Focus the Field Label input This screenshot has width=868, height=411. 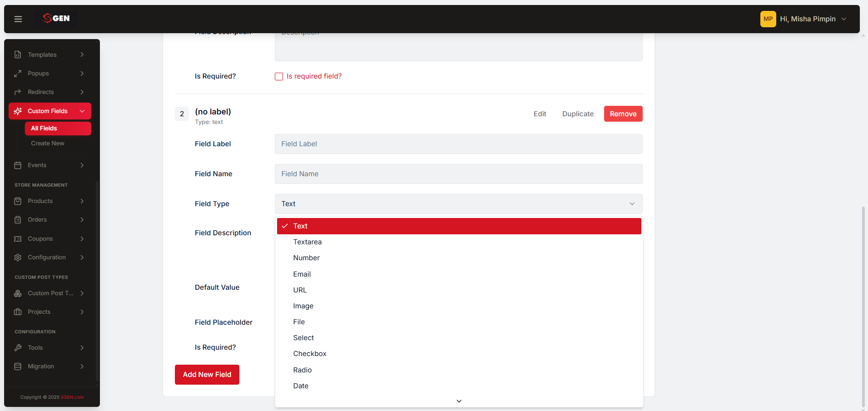tap(458, 144)
